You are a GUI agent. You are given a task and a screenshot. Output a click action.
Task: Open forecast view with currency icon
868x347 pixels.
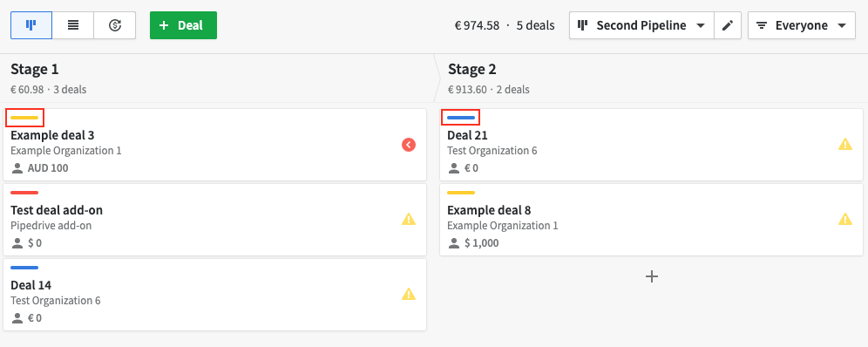[x=114, y=25]
